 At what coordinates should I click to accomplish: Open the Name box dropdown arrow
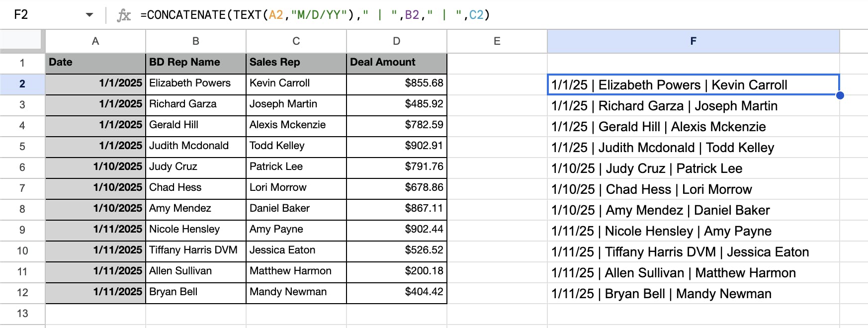[x=89, y=15]
